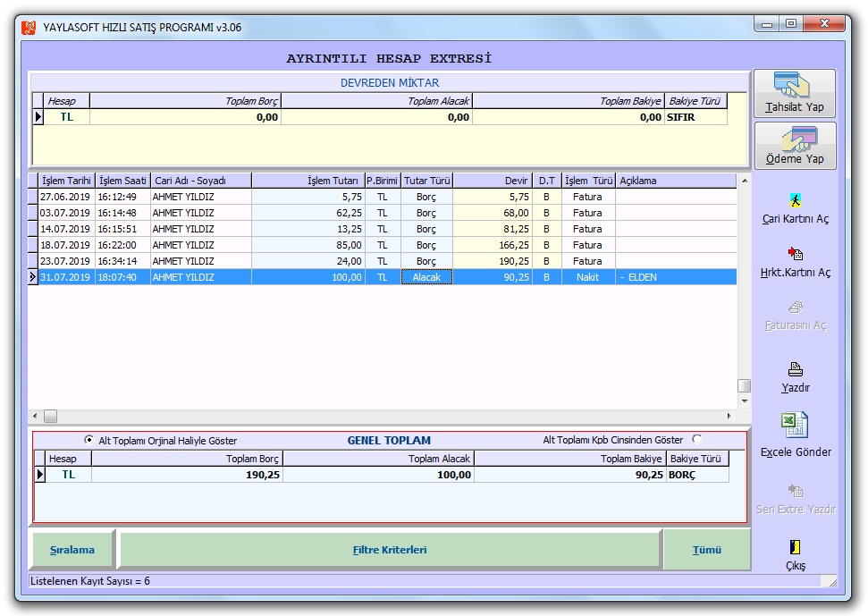Click the 62,25 amount cell
868x616 pixels.
click(308, 213)
